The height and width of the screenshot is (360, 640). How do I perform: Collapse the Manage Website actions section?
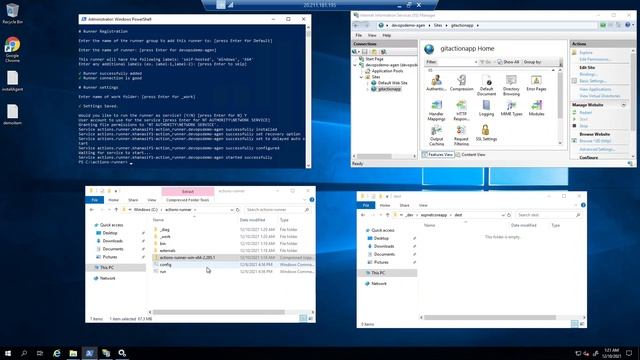click(x=623, y=105)
